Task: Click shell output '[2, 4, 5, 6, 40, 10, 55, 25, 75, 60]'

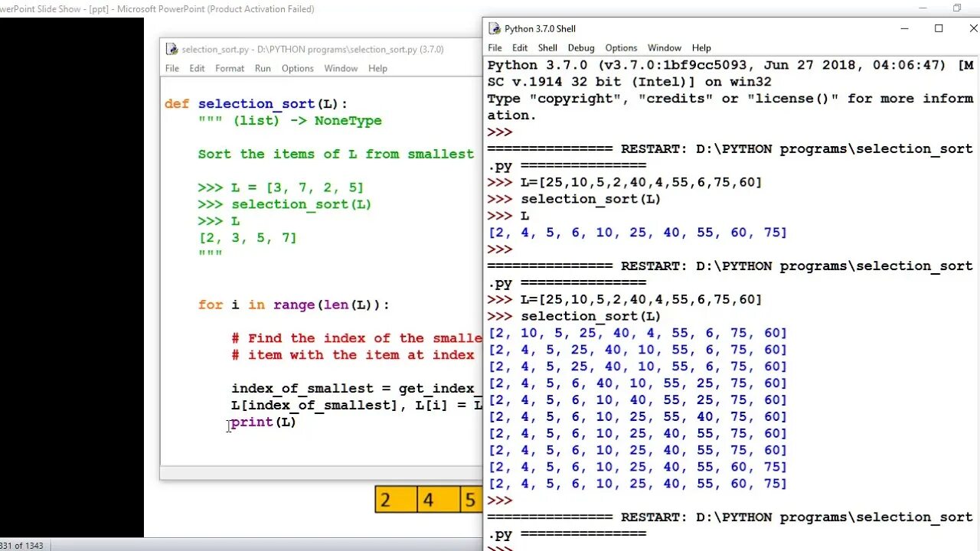Action: click(x=638, y=383)
